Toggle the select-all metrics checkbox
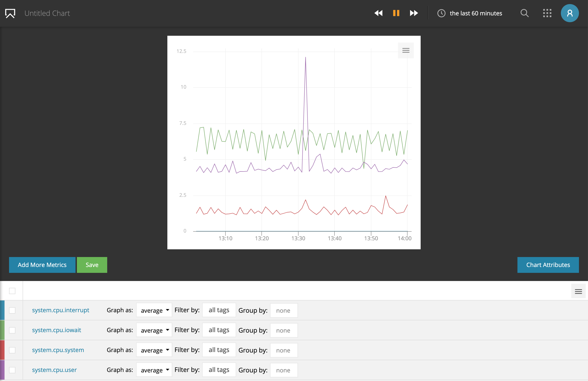Image resolution: width=588 pixels, height=381 pixels. (12, 291)
